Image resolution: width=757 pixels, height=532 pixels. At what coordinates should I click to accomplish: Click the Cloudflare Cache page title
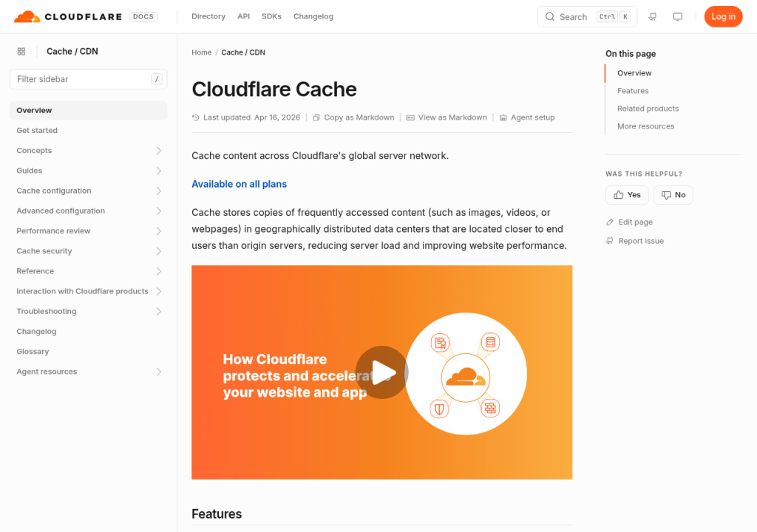pyautogui.click(x=274, y=89)
